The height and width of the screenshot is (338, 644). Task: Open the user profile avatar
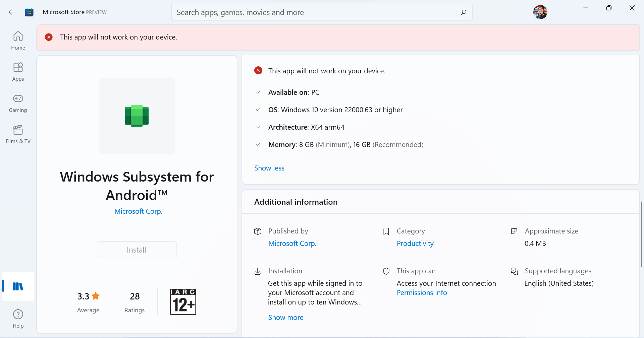click(x=540, y=12)
